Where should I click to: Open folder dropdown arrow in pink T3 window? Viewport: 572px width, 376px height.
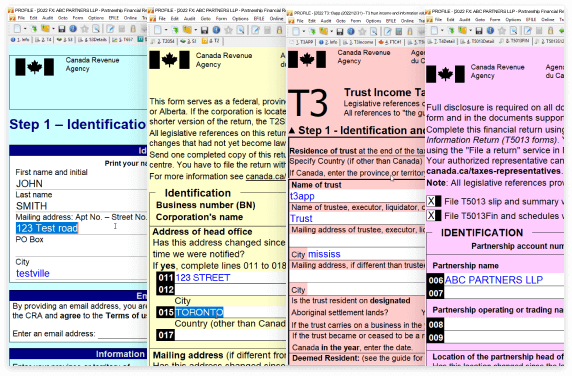pos(332,32)
